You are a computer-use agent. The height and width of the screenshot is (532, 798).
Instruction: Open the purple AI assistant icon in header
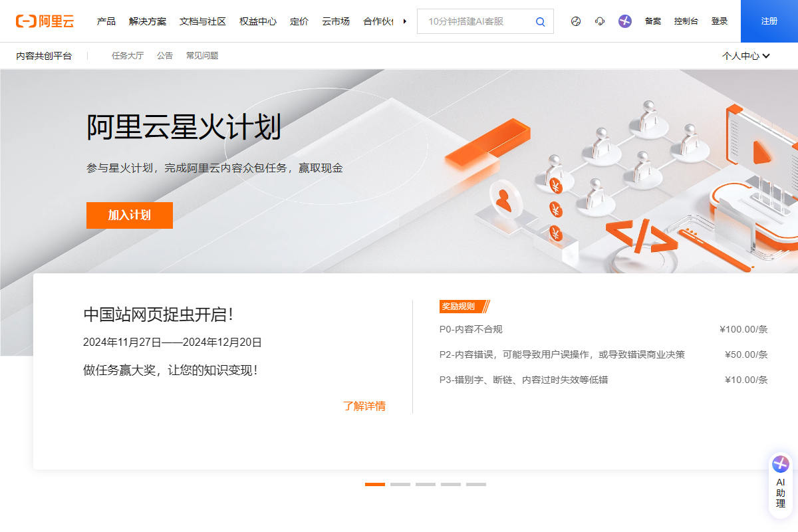tap(624, 21)
